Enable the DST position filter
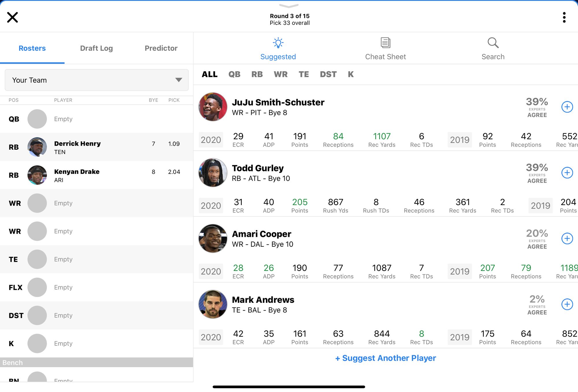The height and width of the screenshot is (392, 578). tap(328, 73)
